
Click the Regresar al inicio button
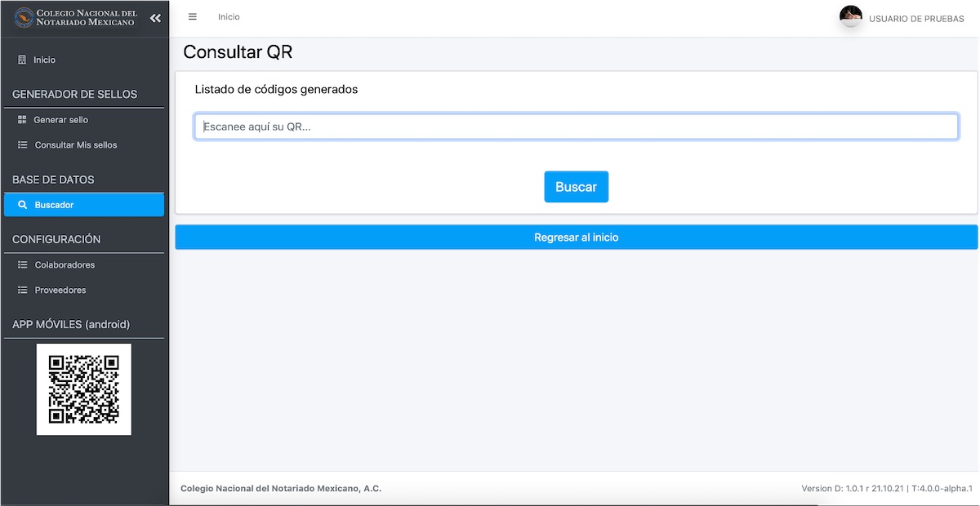click(577, 237)
